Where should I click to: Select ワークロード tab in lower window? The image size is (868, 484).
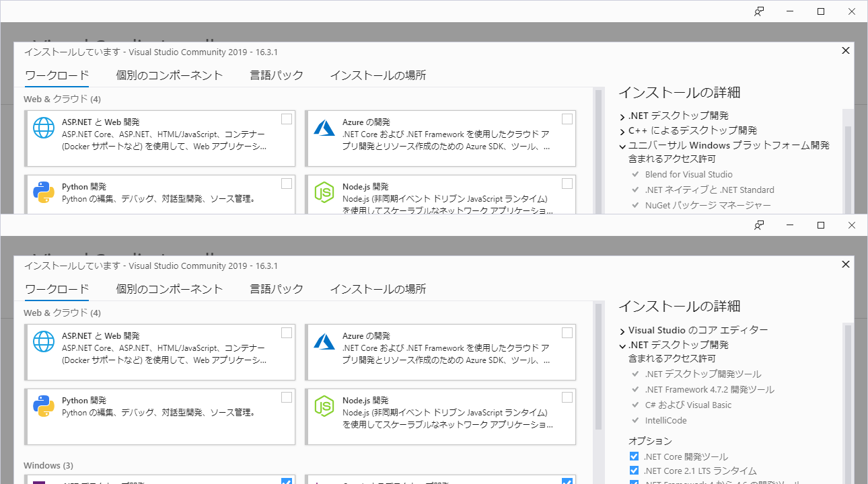pos(57,289)
